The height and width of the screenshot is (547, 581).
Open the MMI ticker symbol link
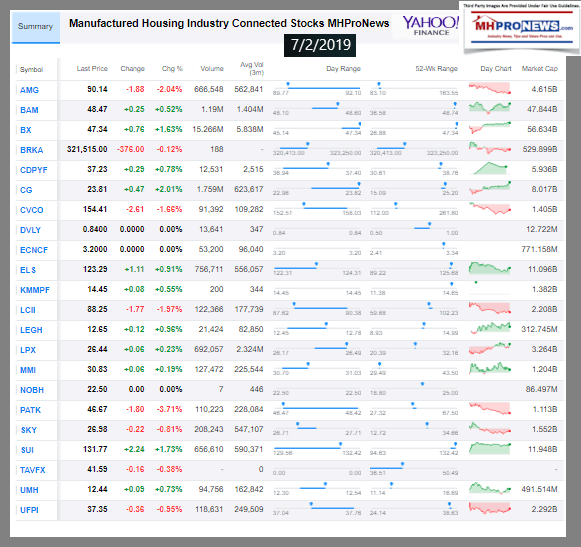tap(28, 370)
